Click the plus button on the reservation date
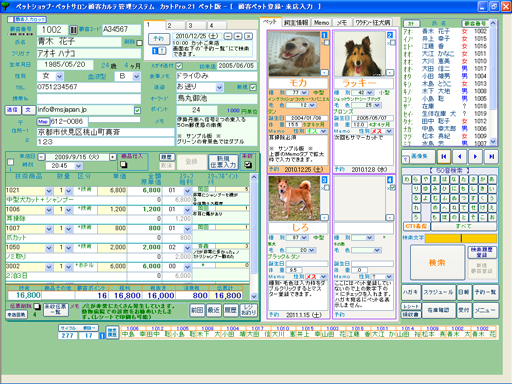Screen dimensions: 512x384 [238, 36]
